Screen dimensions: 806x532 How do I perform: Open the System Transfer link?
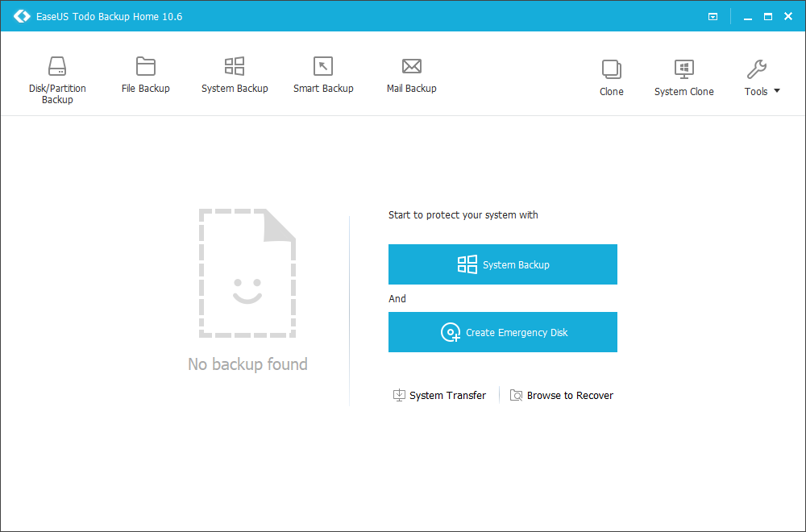439,395
